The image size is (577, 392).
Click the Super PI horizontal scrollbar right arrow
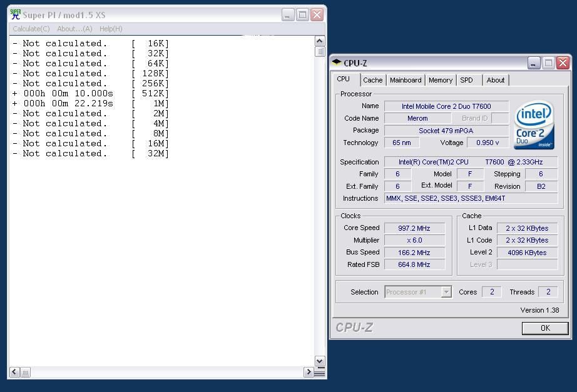(309, 372)
